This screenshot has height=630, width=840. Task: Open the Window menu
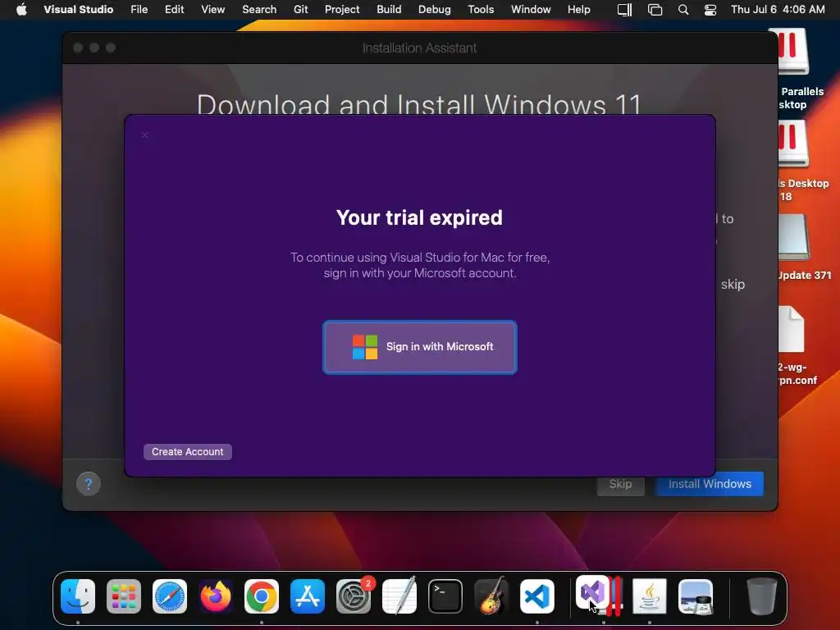tap(531, 9)
